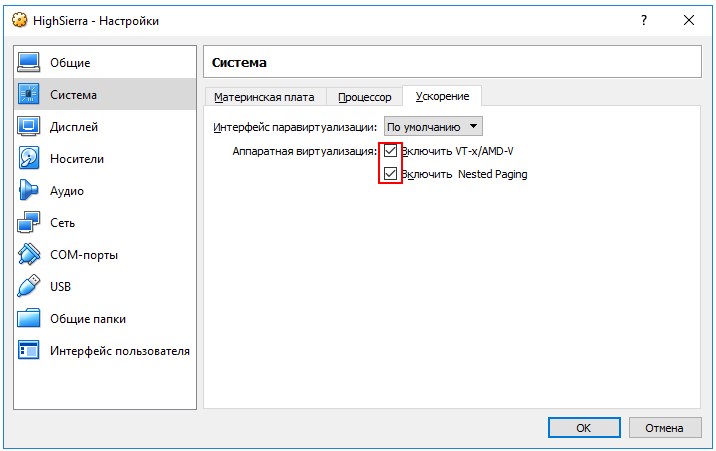The image size is (716, 451).
Task: Open Display (Дисплей) monitor icon
Action: tap(29, 127)
